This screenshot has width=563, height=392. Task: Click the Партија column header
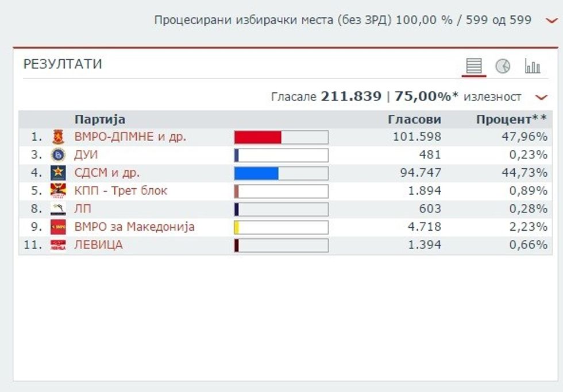click(100, 119)
